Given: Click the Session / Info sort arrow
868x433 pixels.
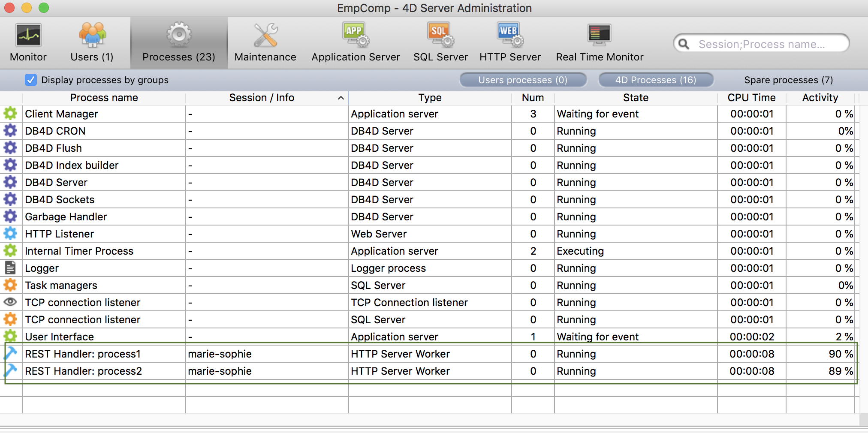Looking at the screenshot, I should [341, 98].
